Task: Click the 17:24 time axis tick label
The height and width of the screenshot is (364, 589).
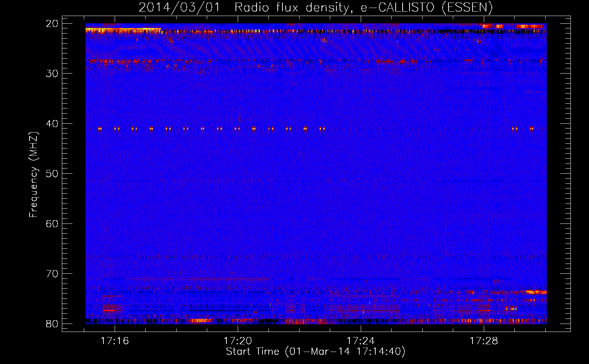Action: (361, 341)
